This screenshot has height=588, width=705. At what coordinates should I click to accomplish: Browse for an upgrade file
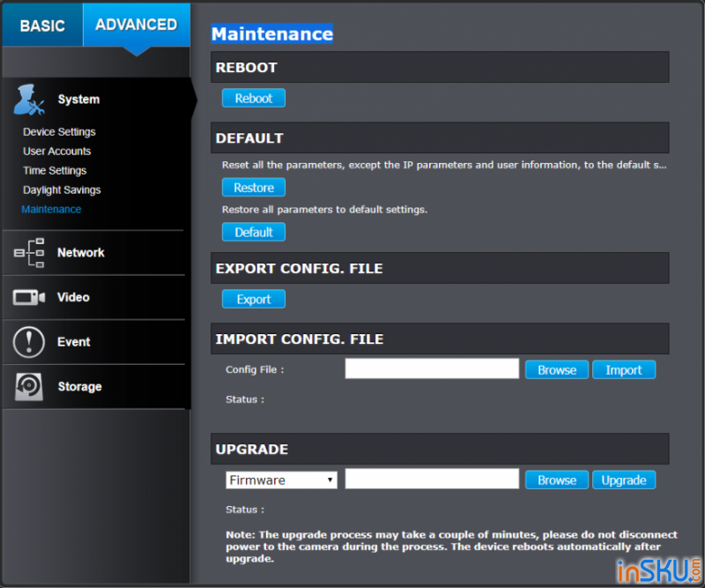[557, 480]
